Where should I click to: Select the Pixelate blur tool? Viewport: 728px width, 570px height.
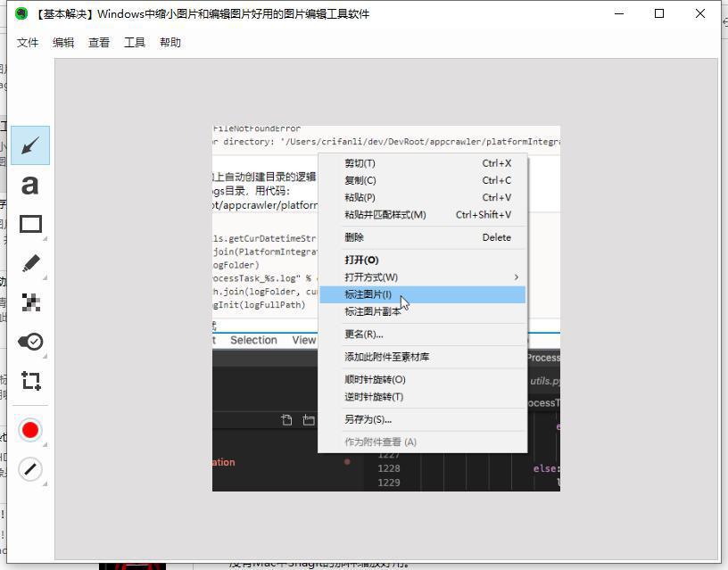(x=30, y=302)
